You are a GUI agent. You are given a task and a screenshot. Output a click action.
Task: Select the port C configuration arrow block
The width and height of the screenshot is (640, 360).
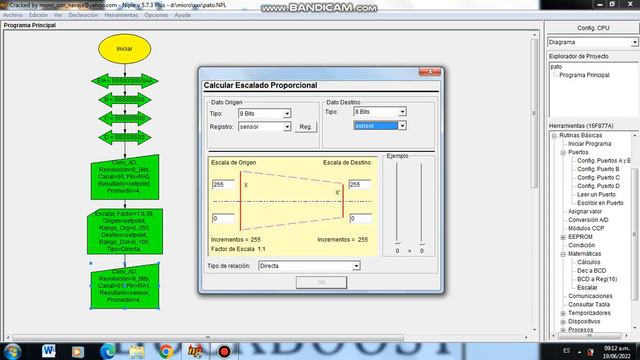(124, 118)
